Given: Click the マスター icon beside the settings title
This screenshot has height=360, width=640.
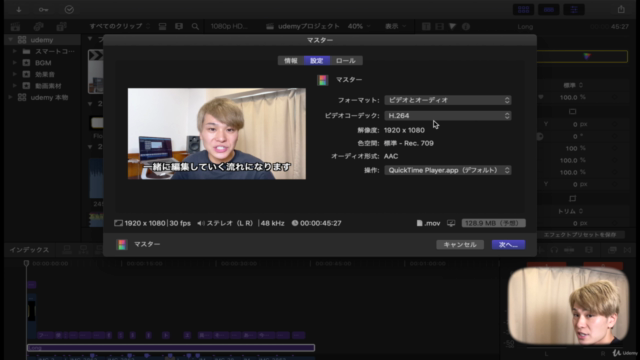Looking at the screenshot, I should coord(323,80).
